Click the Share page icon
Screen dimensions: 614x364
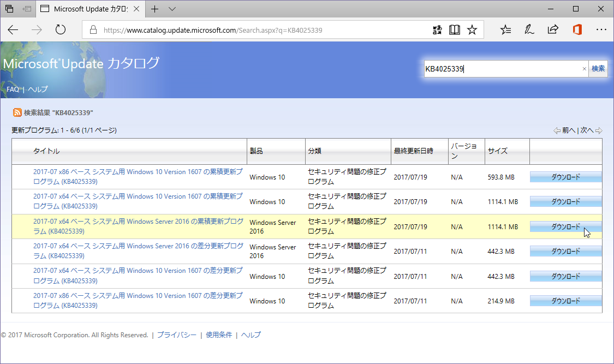pos(553,30)
